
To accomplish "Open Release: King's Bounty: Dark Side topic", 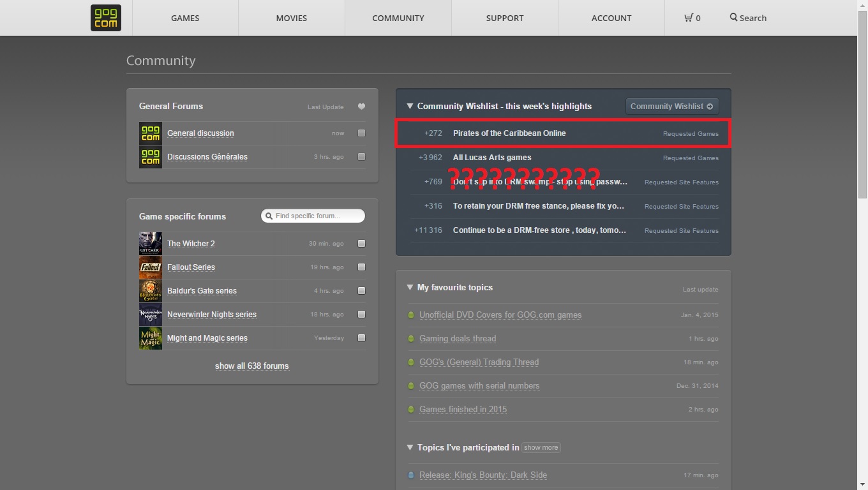I will [x=483, y=475].
